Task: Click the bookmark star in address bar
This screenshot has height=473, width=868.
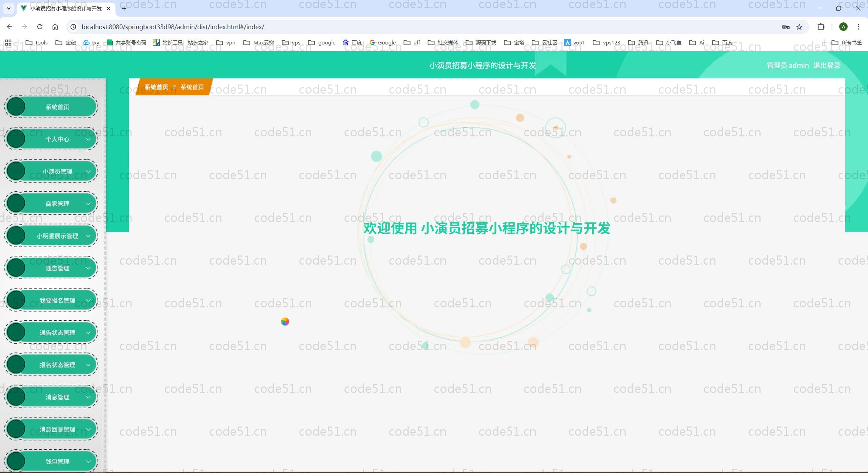Action: coord(799,27)
